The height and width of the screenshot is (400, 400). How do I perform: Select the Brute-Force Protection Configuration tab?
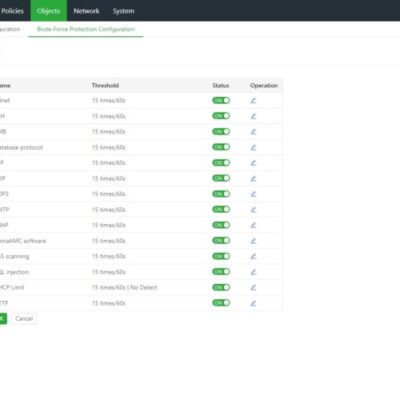(86, 29)
